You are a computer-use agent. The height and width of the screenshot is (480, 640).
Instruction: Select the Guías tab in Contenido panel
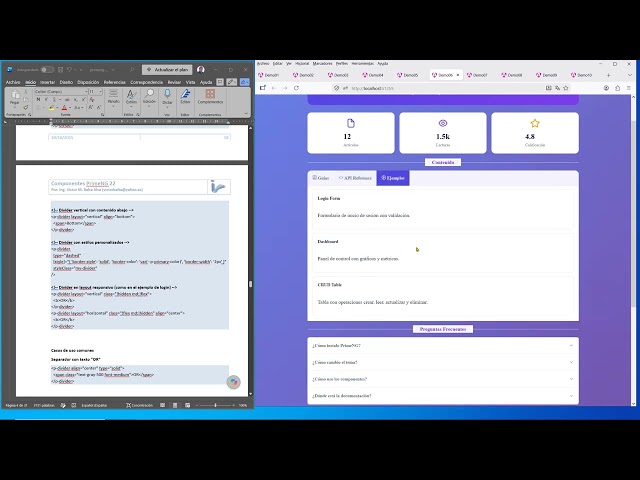(321, 178)
